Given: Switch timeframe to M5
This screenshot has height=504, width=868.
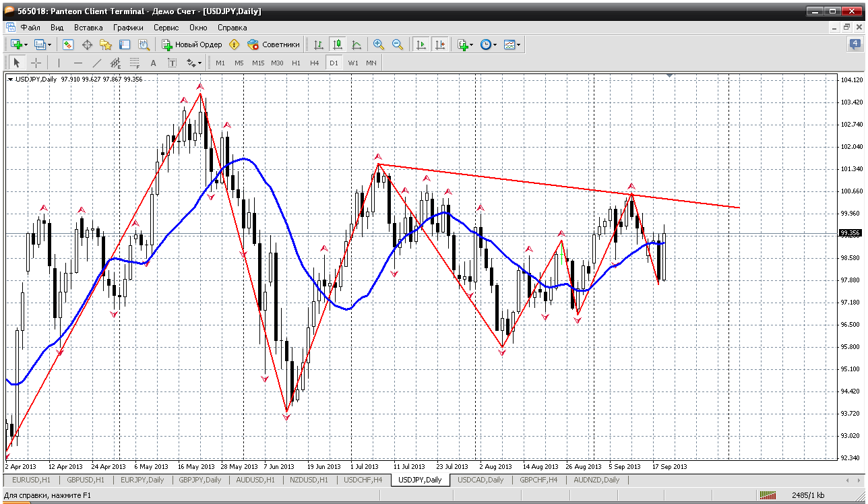Looking at the screenshot, I should tap(239, 63).
